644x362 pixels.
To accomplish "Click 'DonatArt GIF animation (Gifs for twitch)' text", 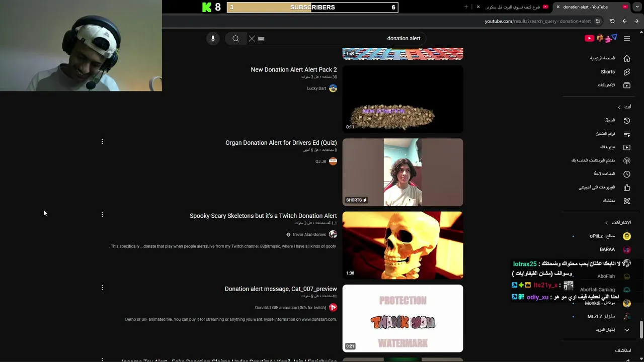I will tap(291, 308).
